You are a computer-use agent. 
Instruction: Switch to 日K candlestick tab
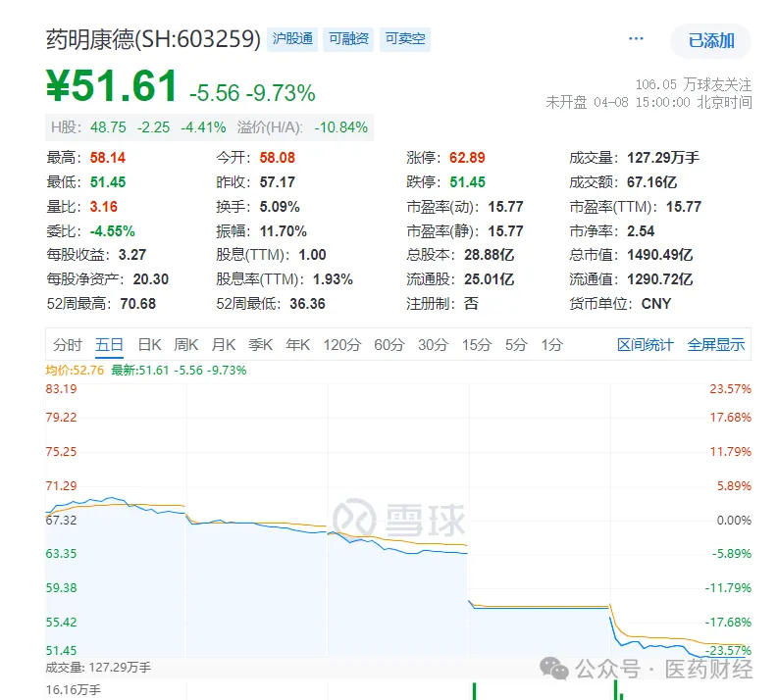[x=149, y=344]
